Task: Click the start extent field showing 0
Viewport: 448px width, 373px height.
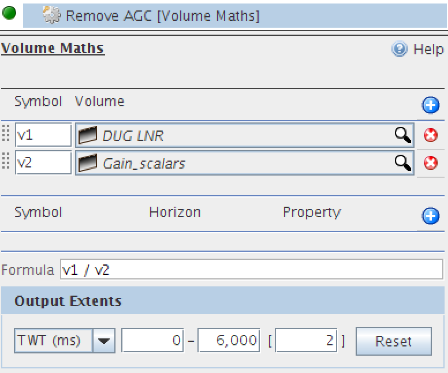Action: [152, 340]
